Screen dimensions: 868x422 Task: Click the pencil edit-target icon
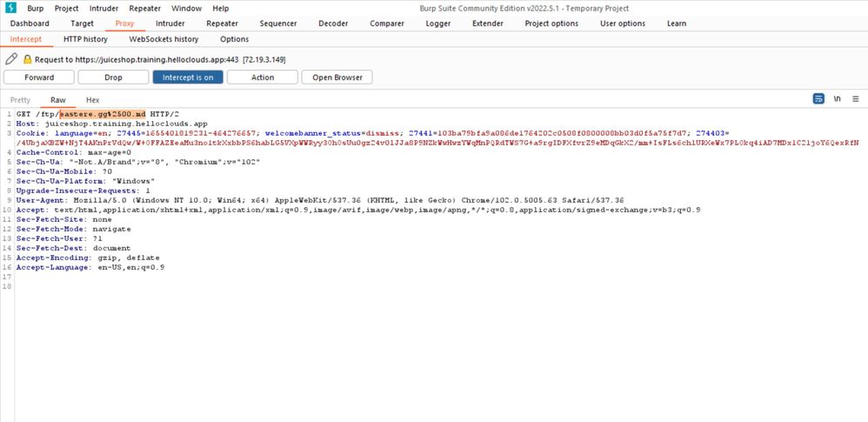11,58
